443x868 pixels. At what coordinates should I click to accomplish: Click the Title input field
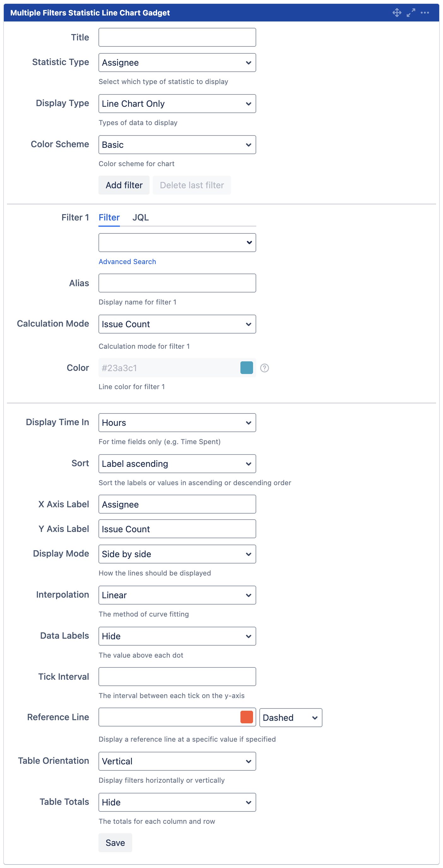(177, 37)
